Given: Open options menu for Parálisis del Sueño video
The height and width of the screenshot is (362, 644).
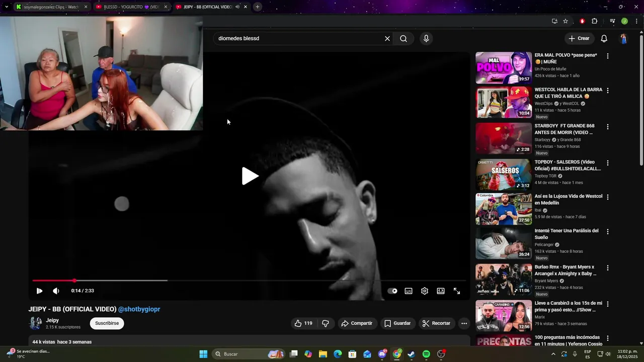Looking at the screenshot, I should pyautogui.click(x=607, y=232).
